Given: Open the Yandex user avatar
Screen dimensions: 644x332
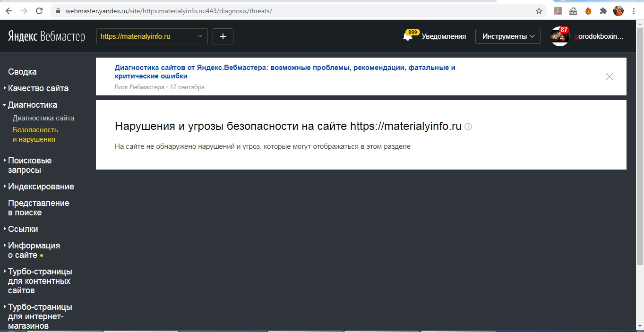Looking at the screenshot, I should (x=560, y=36).
